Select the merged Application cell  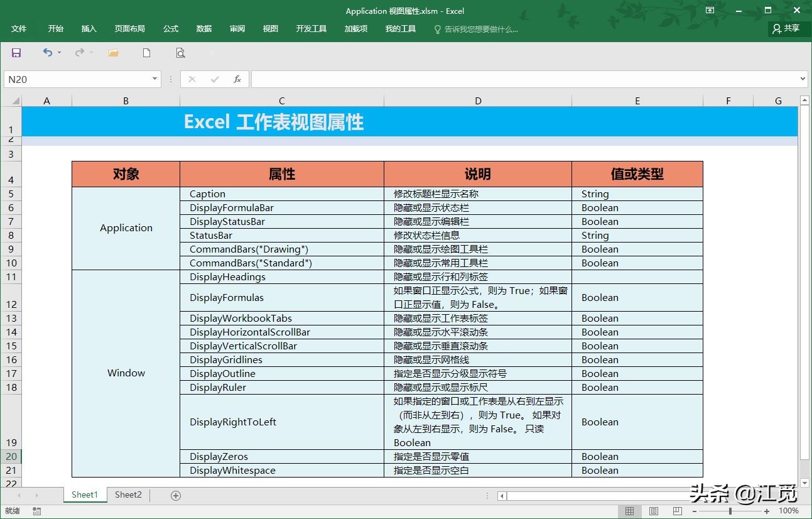126,228
